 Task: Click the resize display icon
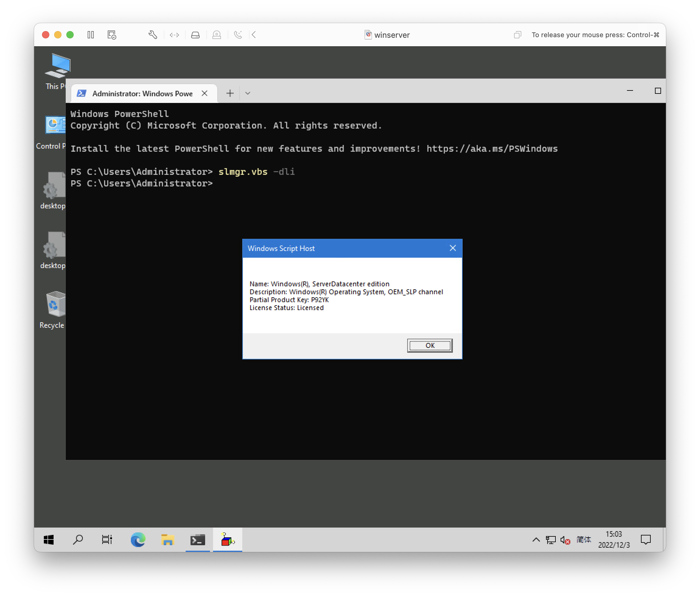(174, 34)
